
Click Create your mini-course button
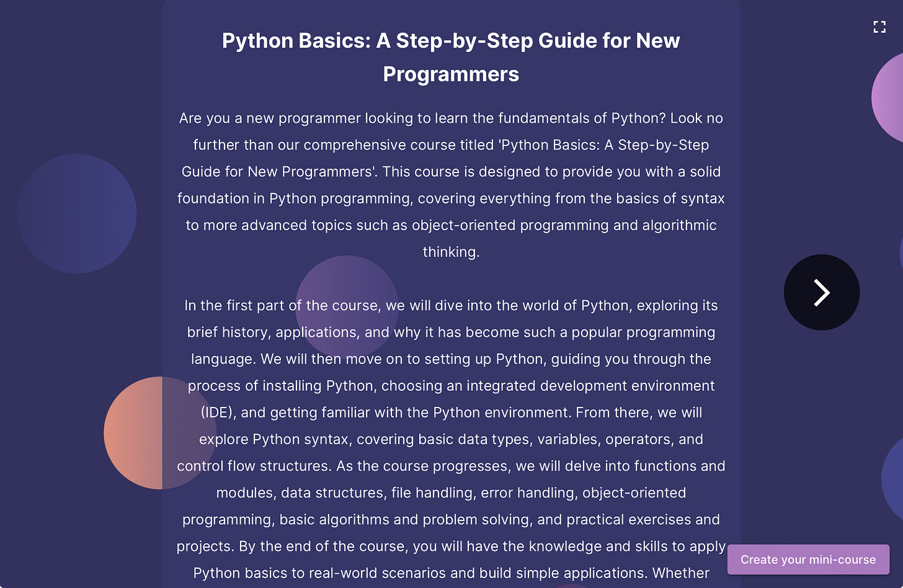click(x=808, y=559)
